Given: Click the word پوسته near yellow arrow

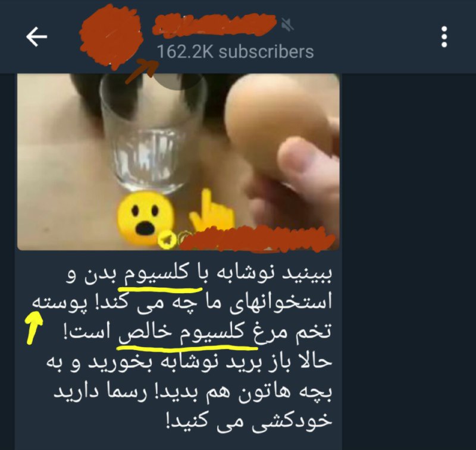Looking at the screenshot, I should [x=59, y=303].
